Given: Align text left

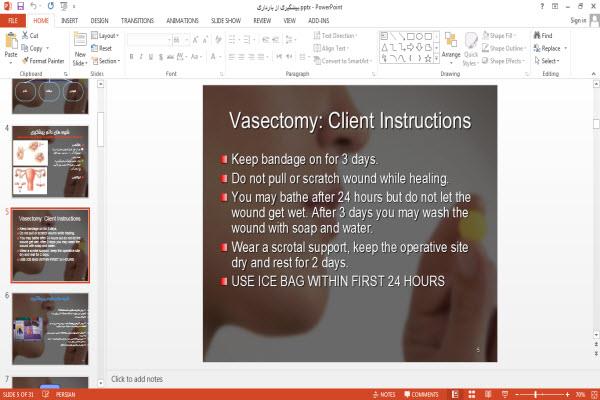Looking at the screenshot, I should coord(232,57).
